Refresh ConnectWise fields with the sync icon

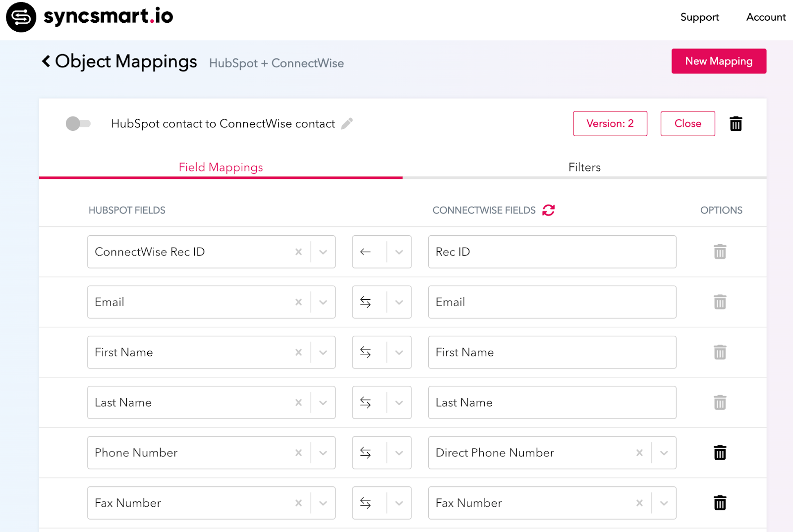(x=548, y=210)
